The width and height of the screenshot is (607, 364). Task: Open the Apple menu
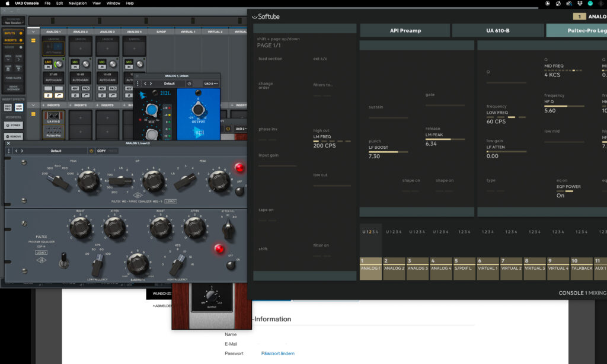tap(7, 3)
